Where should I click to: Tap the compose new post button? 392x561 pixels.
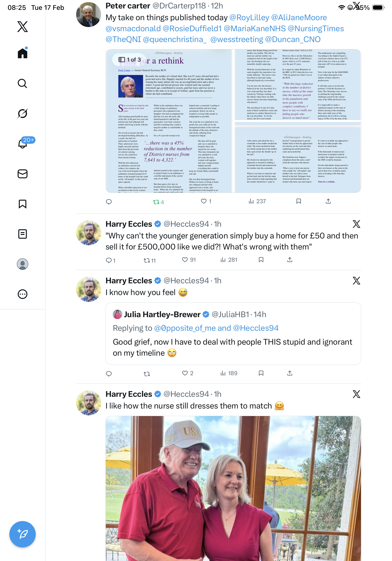click(23, 534)
